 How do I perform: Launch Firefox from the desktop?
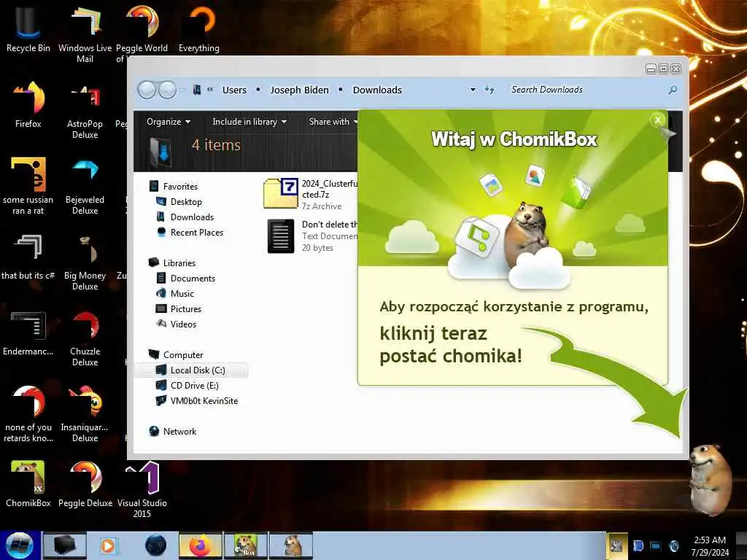[x=28, y=104]
